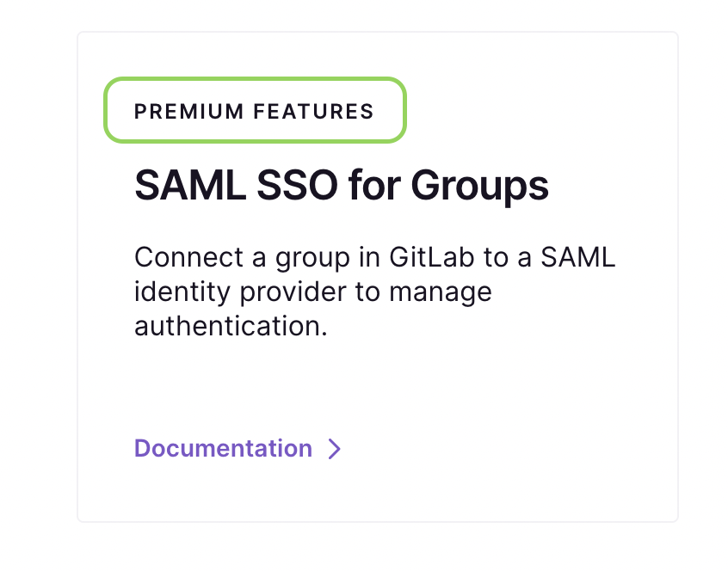Screen dimensions: 728x571
Task: Click the word authentication in the description
Action: (x=231, y=326)
